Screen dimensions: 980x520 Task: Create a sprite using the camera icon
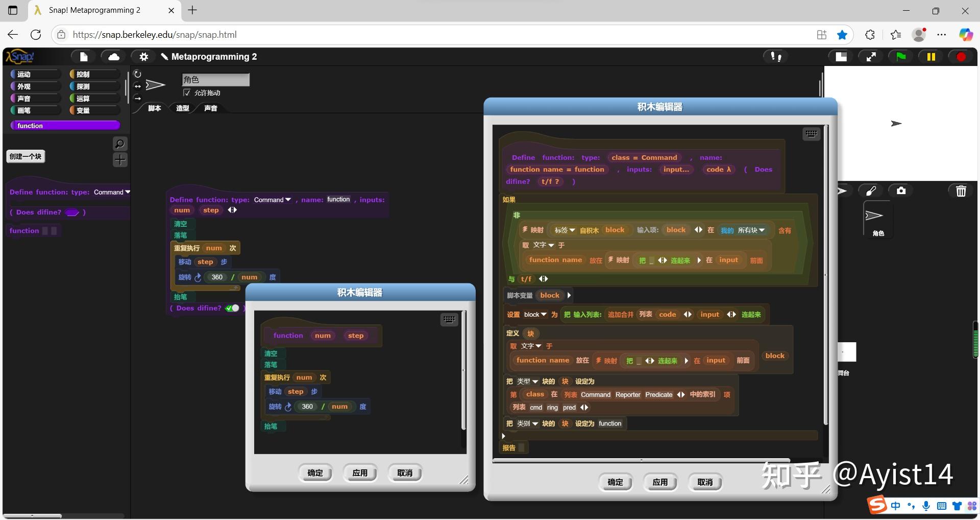900,190
